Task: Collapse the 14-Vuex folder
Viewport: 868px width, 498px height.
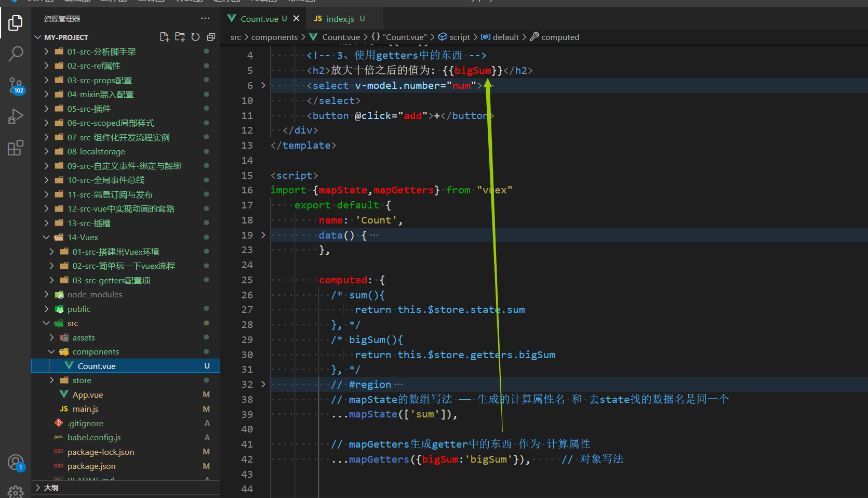Action: pyautogui.click(x=126, y=237)
